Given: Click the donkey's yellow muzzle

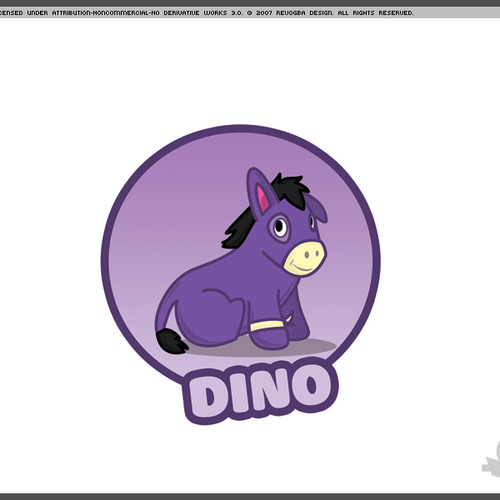Looking at the screenshot, I should coord(304,258).
